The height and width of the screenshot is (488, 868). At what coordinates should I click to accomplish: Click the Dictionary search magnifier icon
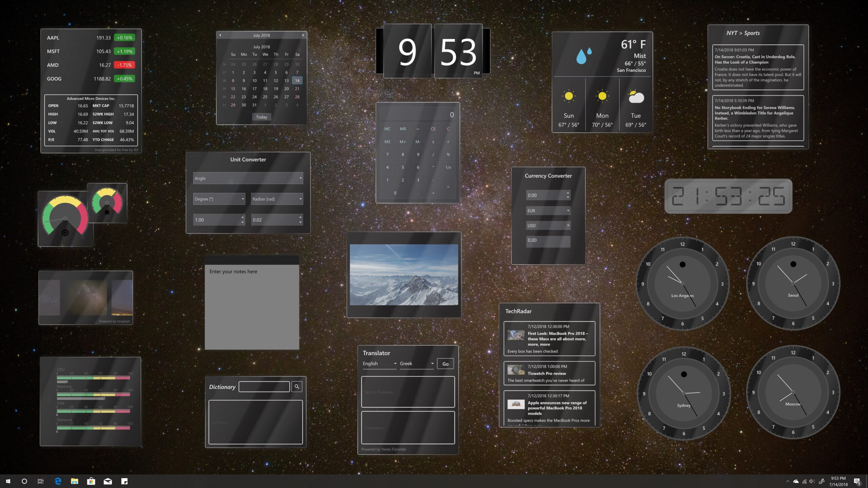tap(297, 386)
